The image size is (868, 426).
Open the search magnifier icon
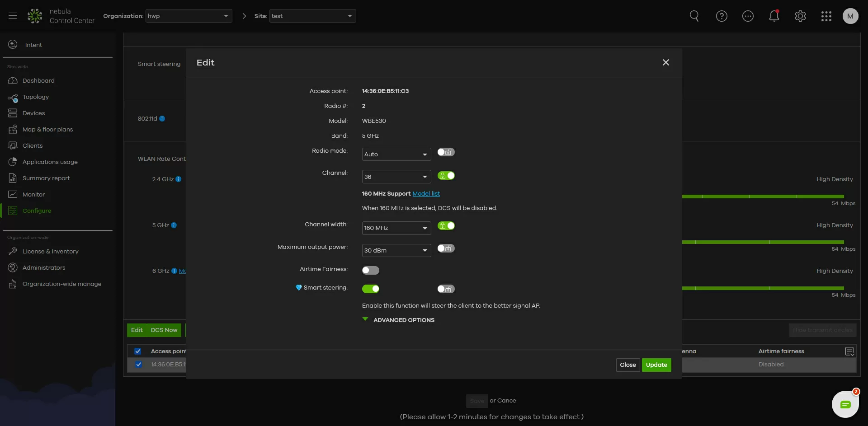click(x=694, y=16)
